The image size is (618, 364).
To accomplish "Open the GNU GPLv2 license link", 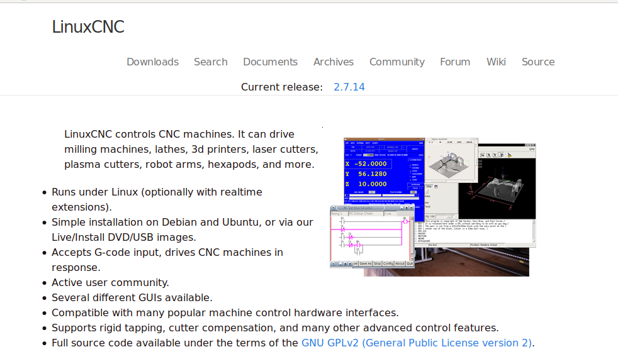I will 417,343.
